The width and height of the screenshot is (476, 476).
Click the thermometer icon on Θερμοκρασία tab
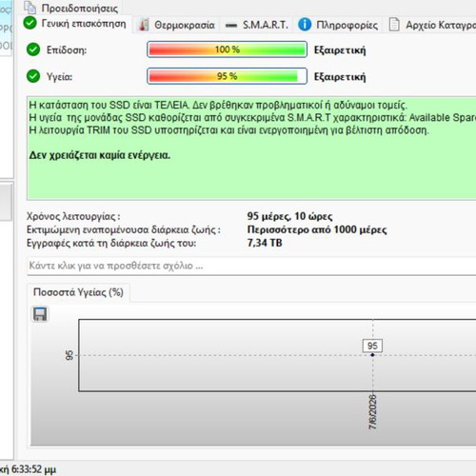click(144, 25)
